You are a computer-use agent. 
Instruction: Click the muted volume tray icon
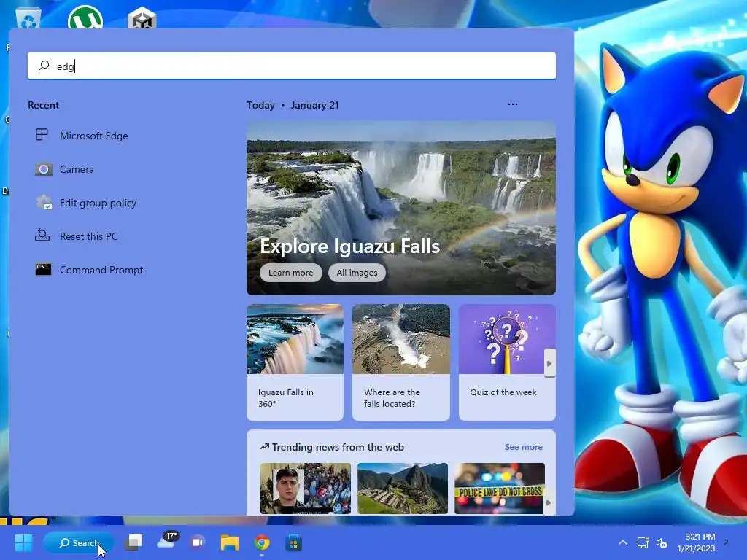pyautogui.click(x=662, y=542)
